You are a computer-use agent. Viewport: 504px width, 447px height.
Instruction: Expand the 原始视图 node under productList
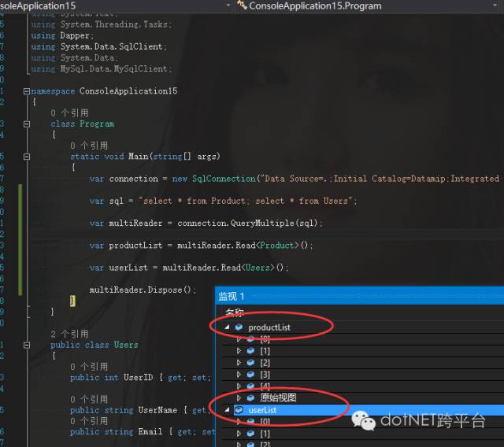[239, 398]
